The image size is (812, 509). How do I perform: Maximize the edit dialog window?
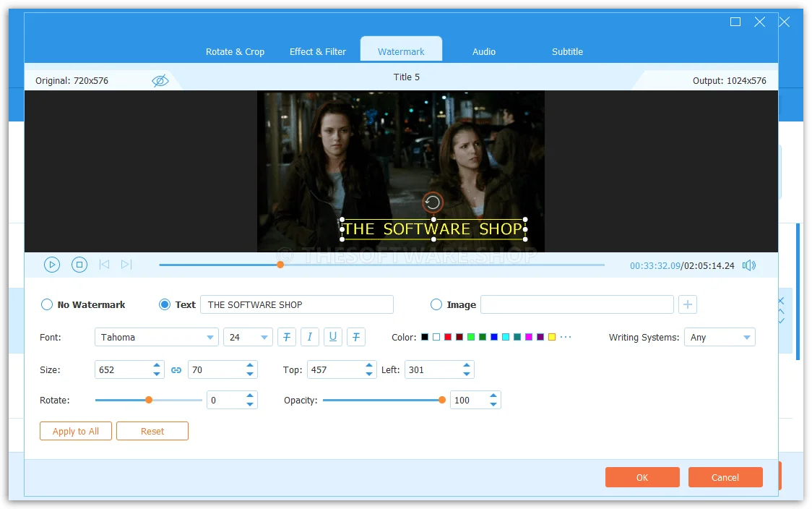point(735,22)
